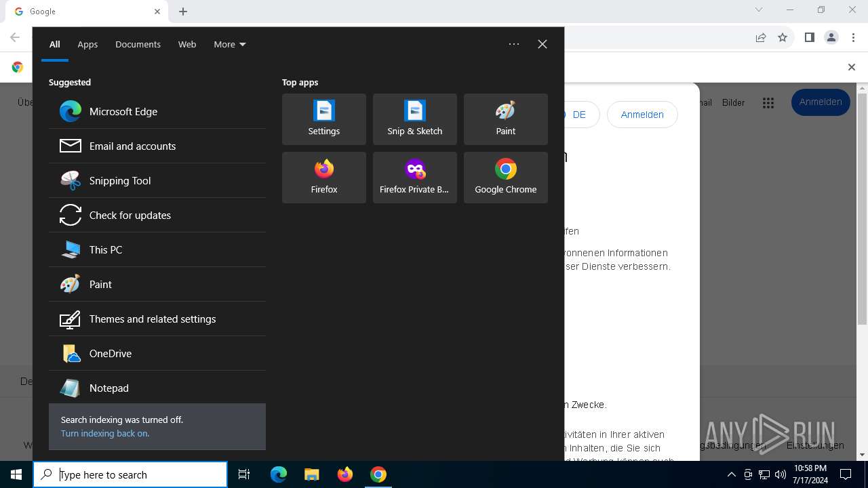
Task: Click Anmelden button in the consent dialog
Action: click(x=642, y=115)
